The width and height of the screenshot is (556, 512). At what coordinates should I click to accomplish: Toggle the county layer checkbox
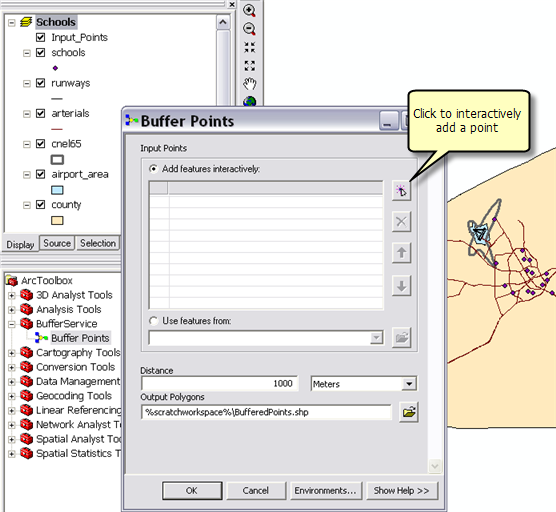point(41,205)
